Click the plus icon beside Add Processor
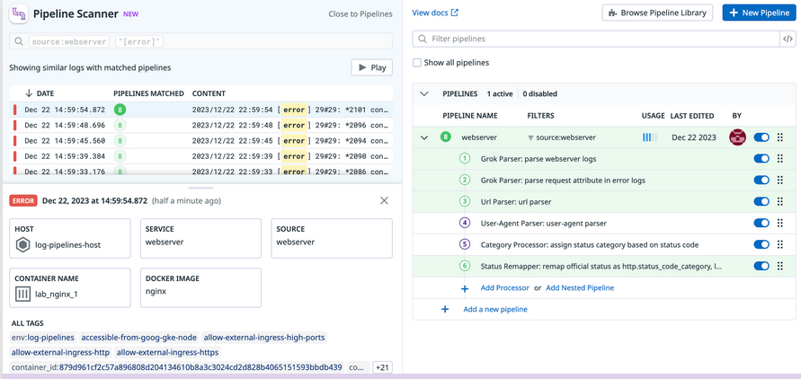 click(465, 289)
